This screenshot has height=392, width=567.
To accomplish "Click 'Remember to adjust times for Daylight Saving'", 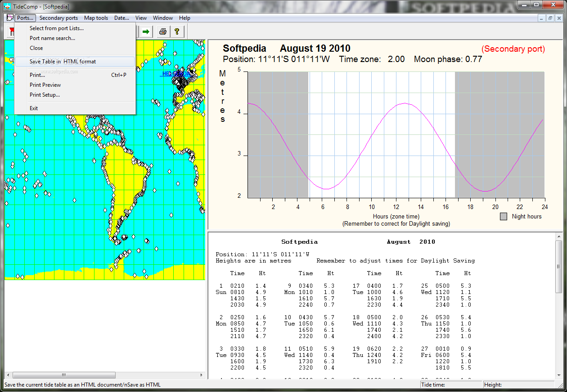I will (x=396, y=261).
